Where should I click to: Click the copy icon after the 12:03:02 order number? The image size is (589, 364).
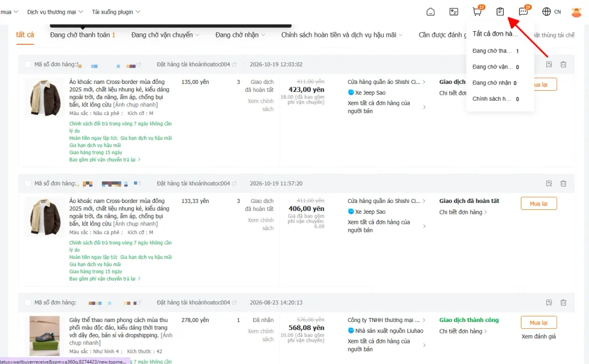[139, 64]
